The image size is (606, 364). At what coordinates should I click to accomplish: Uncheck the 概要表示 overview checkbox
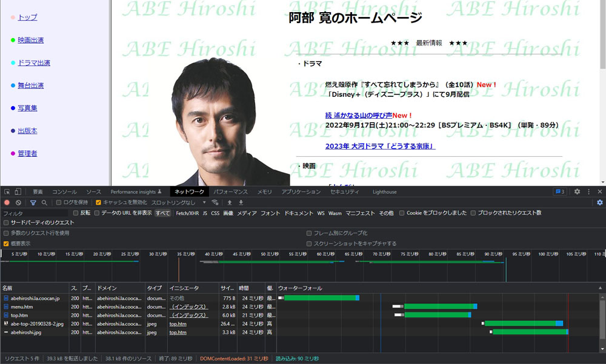click(x=6, y=243)
